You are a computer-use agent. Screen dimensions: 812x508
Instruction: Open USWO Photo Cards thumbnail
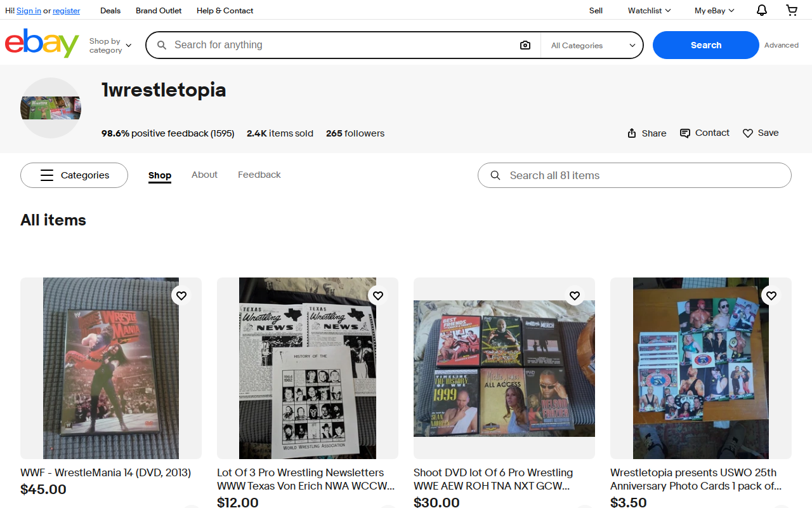pyautogui.click(x=701, y=368)
